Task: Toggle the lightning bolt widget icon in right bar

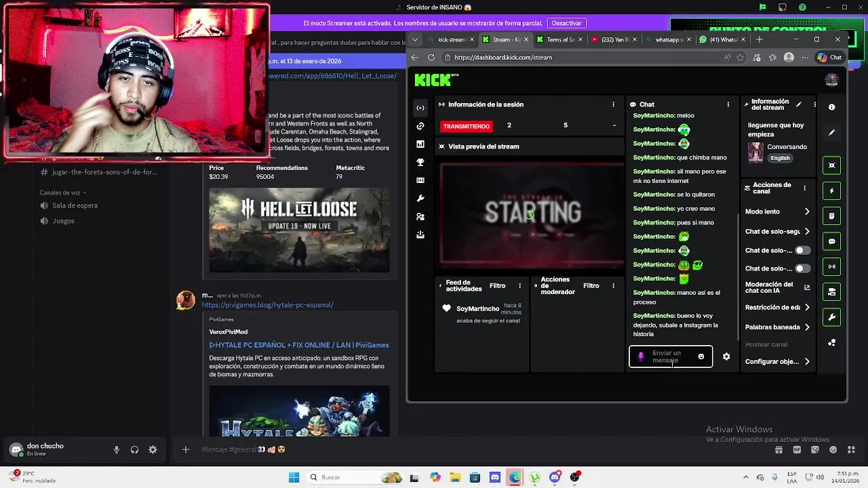Action: tap(832, 190)
